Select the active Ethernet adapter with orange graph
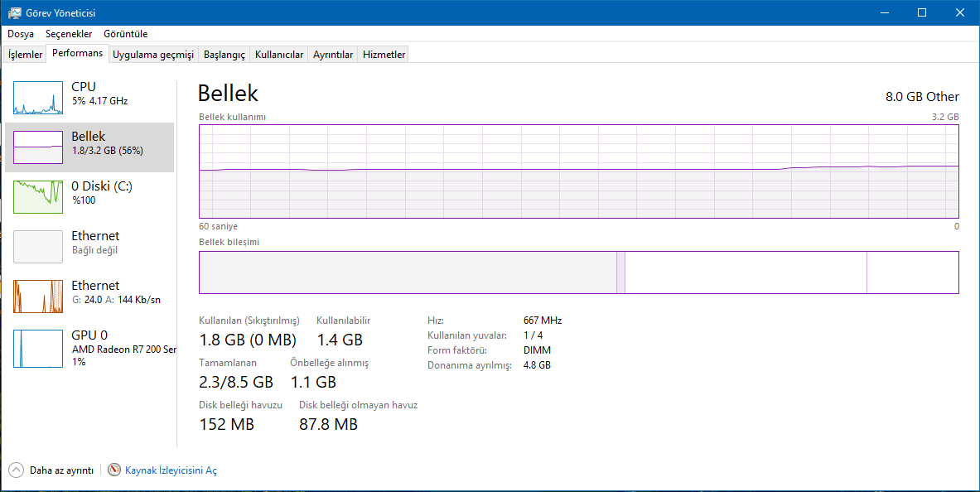The width and height of the screenshot is (980, 492). pos(38,297)
